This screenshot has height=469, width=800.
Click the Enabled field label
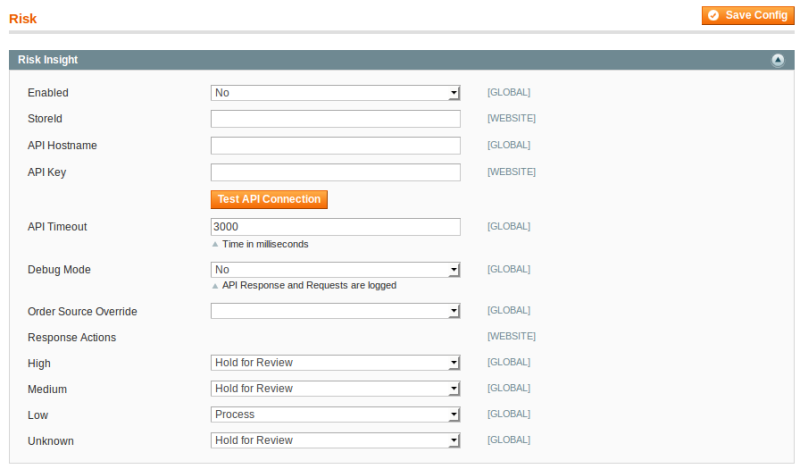(48, 93)
